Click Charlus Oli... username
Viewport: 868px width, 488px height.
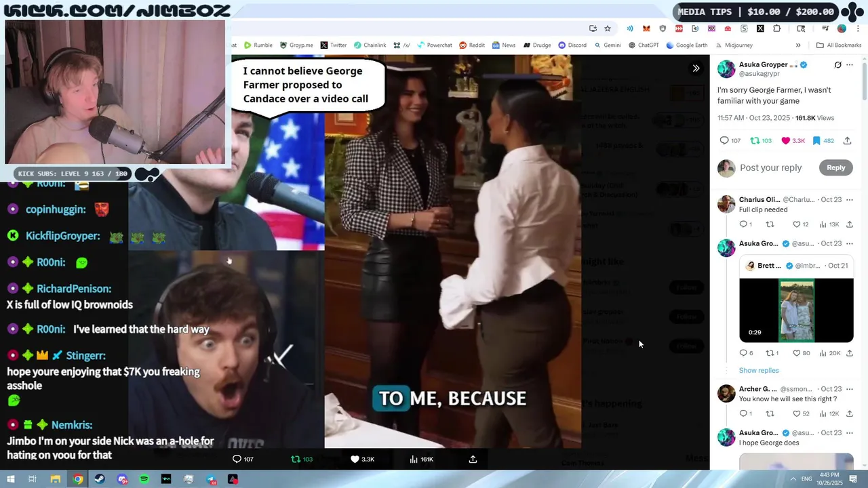759,200
